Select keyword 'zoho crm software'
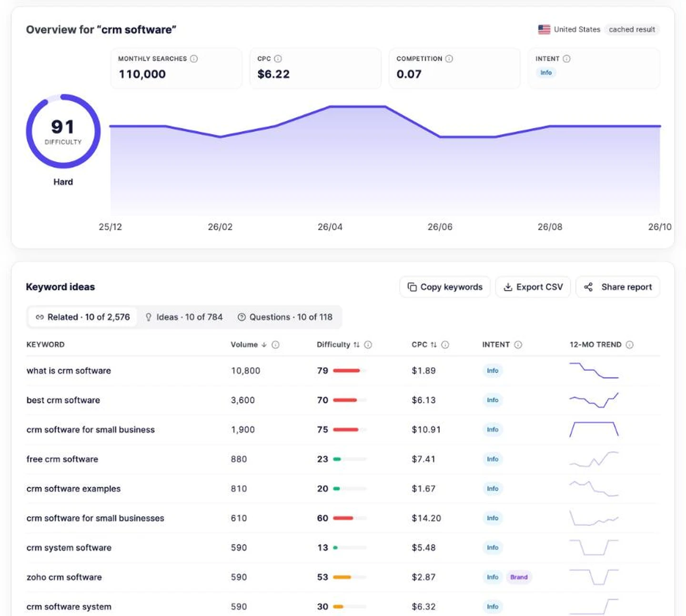 (64, 577)
